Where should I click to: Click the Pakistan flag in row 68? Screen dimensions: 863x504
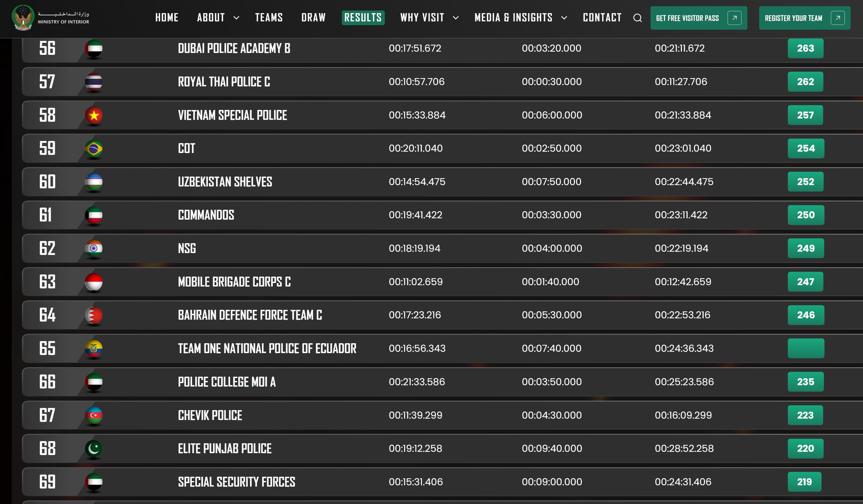click(x=93, y=449)
